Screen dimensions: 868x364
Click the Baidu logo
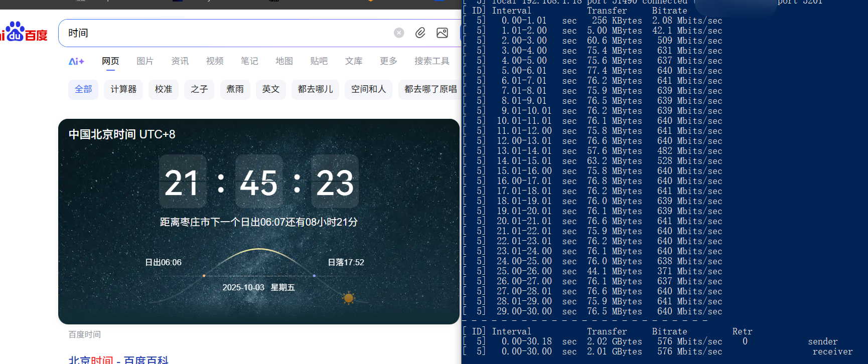point(24,32)
